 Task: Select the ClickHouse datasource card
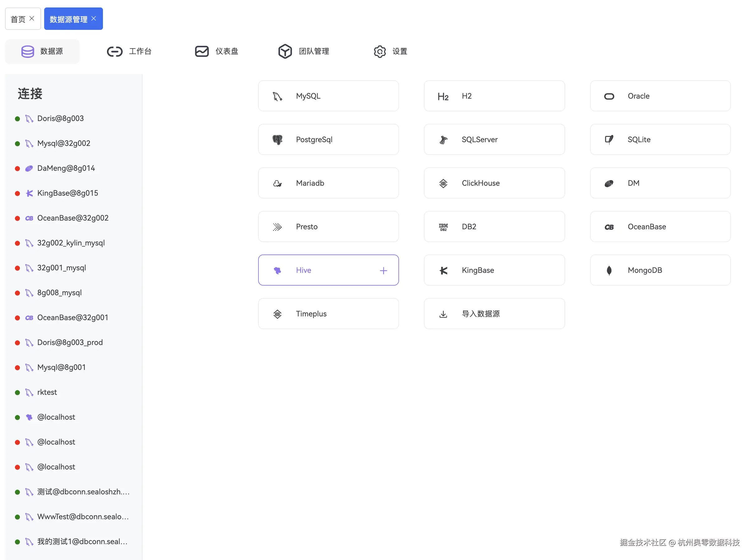[x=494, y=183]
